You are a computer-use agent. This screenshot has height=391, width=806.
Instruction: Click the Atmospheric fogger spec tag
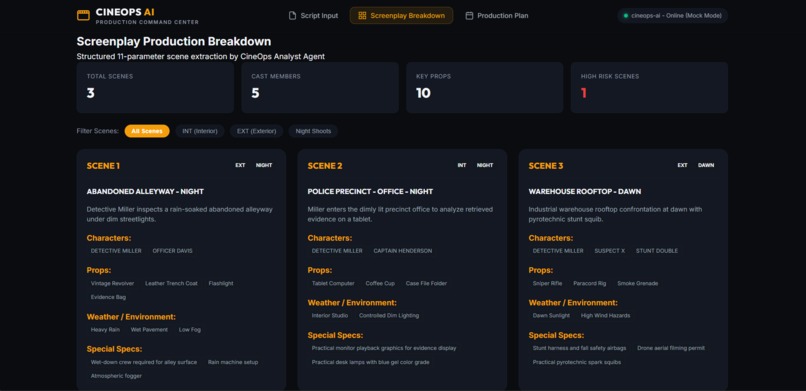pyautogui.click(x=116, y=376)
